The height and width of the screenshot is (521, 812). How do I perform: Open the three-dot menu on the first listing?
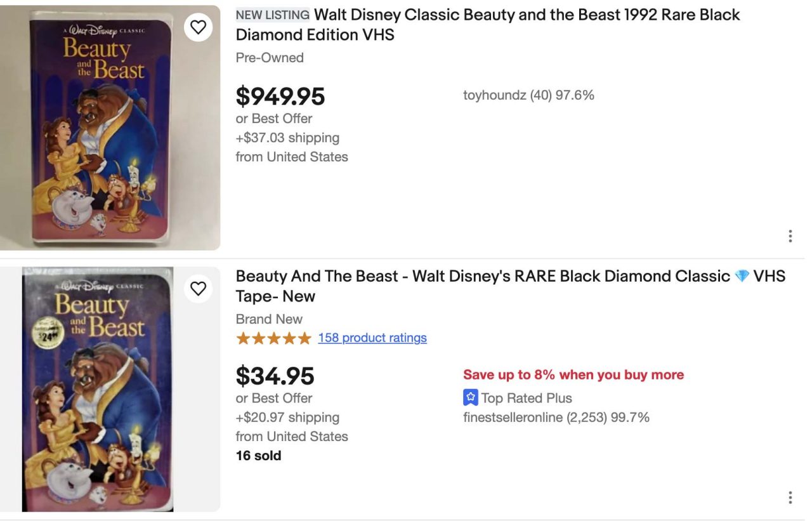coord(790,235)
